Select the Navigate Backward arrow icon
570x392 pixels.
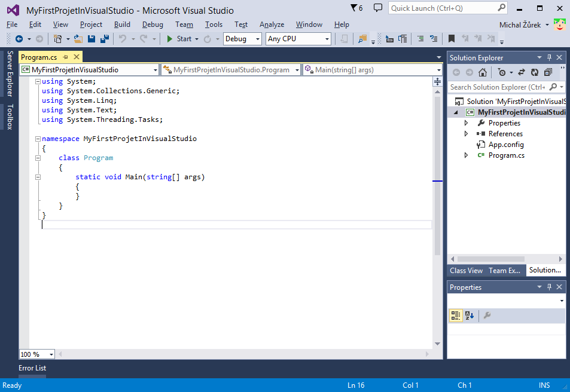[18, 39]
